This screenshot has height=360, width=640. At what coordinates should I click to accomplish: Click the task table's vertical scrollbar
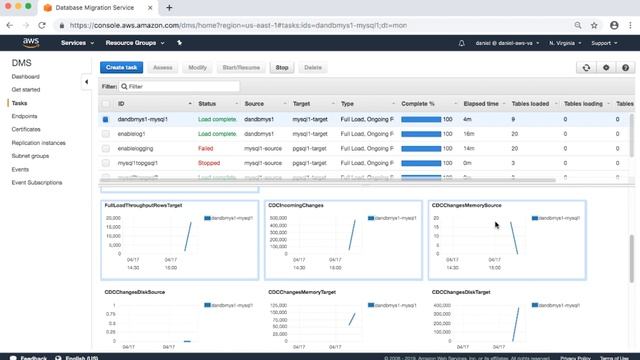pyautogui.click(x=632, y=135)
